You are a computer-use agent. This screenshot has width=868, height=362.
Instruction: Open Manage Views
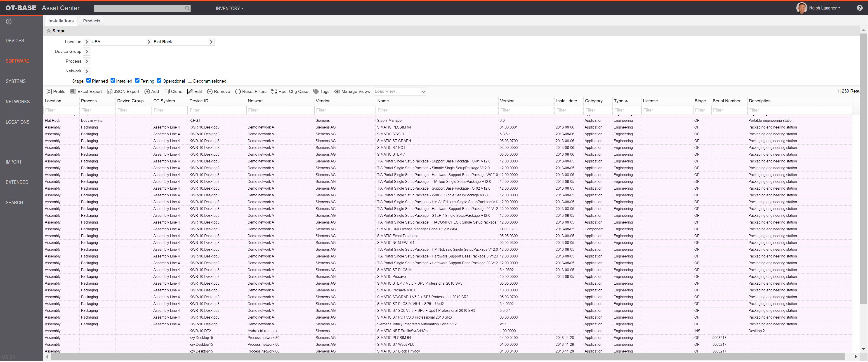pos(352,91)
